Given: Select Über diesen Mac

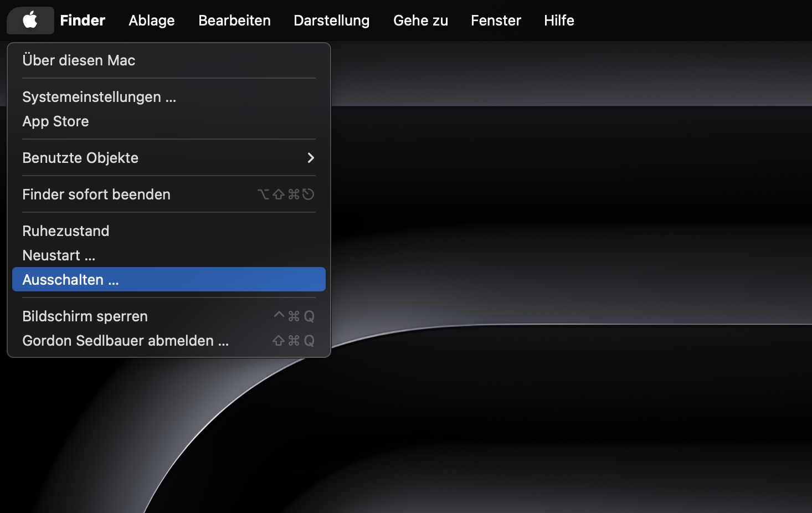Looking at the screenshot, I should tap(79, 60).
